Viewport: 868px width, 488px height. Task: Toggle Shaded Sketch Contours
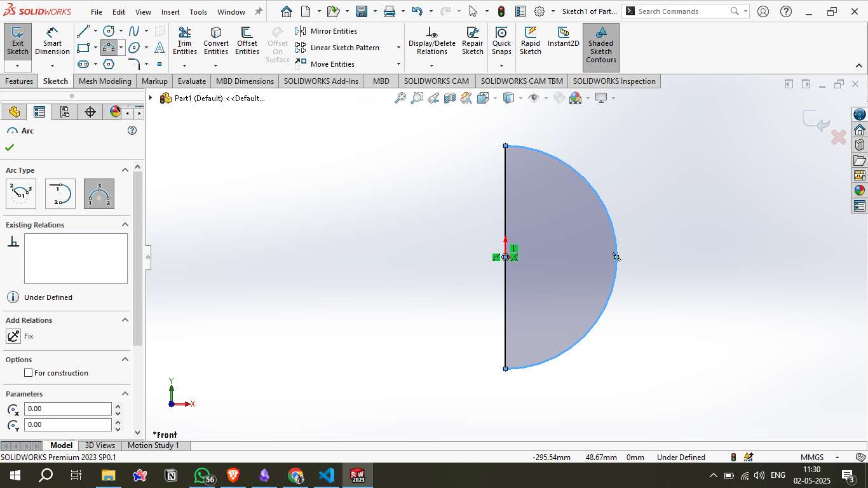[600, 47]
